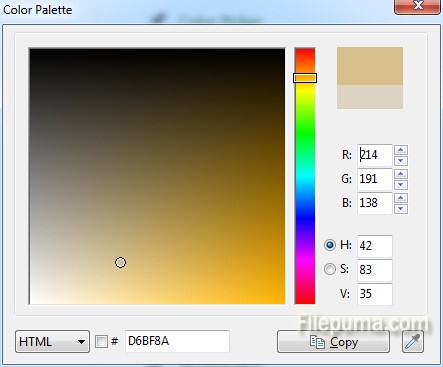
Task: Click the V input field showing 35
Action: click(x=375, y=294)
